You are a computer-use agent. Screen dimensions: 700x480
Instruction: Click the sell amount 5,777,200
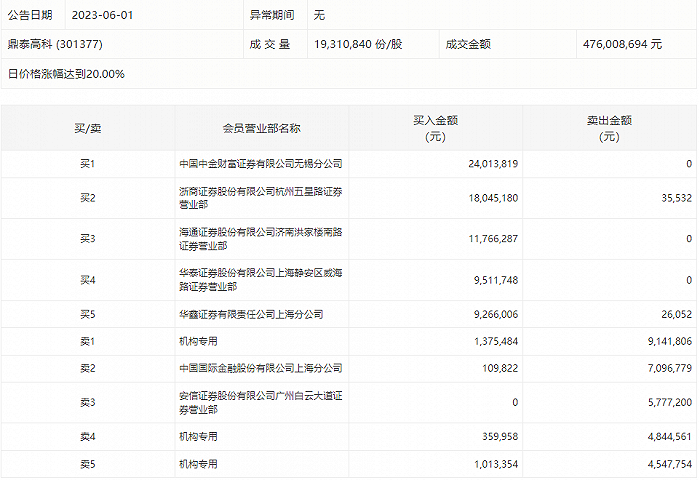(x=670, y=402)
